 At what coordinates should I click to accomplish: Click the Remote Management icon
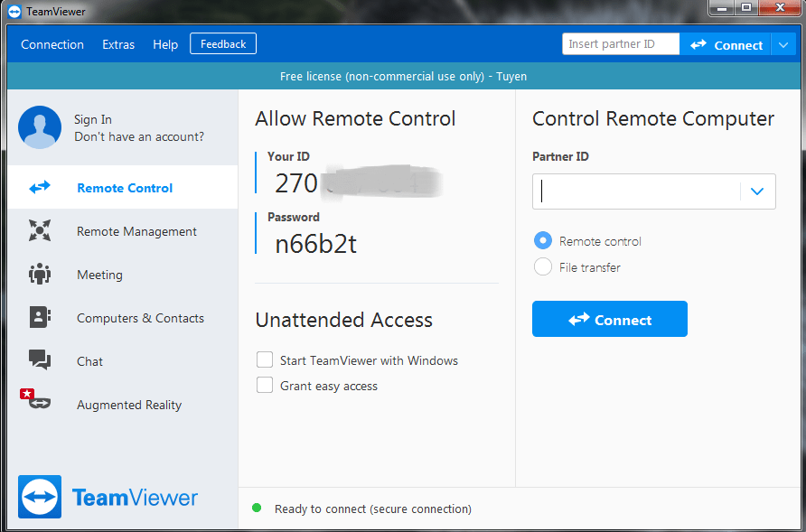(40, 230)
